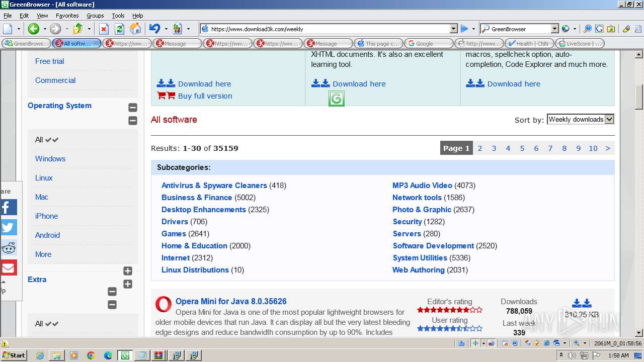Screen dimensions: 644x362
Task: Click the grey Forward navigation arrow
Action: point(55,29)
